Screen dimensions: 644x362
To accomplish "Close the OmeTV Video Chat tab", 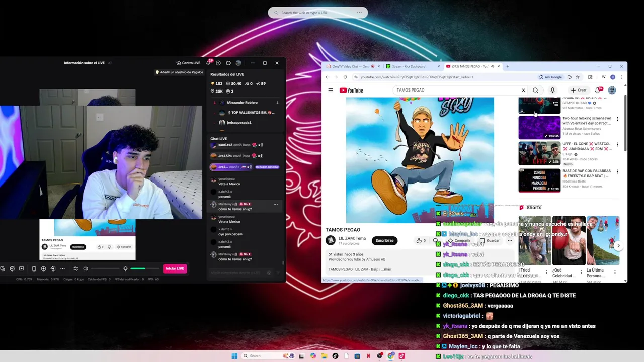I will click(378, 66).
